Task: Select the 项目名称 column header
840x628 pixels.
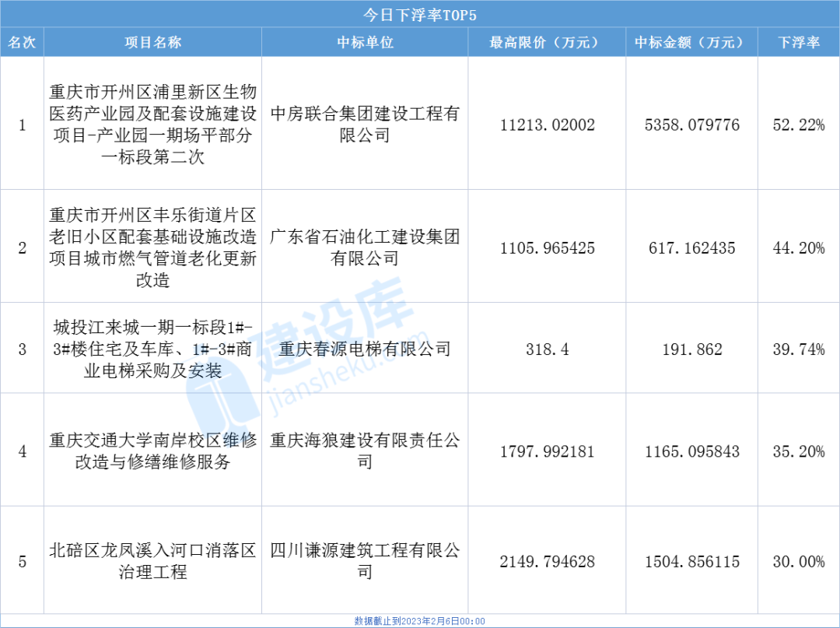Action: [152, 43]
